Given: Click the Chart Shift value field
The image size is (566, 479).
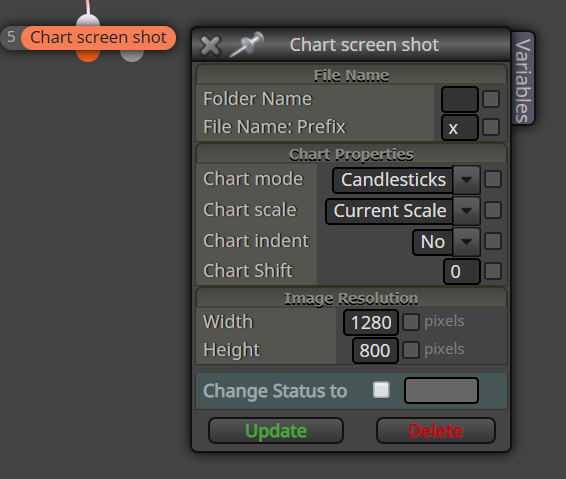Looking at the screenshot, I should (461, 271).
